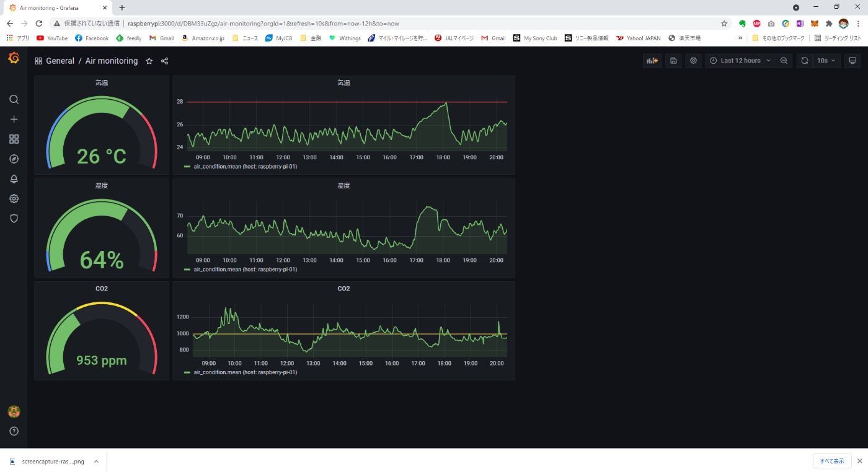Open the CO2 gauge panel title menu

[x=102, y=288]
